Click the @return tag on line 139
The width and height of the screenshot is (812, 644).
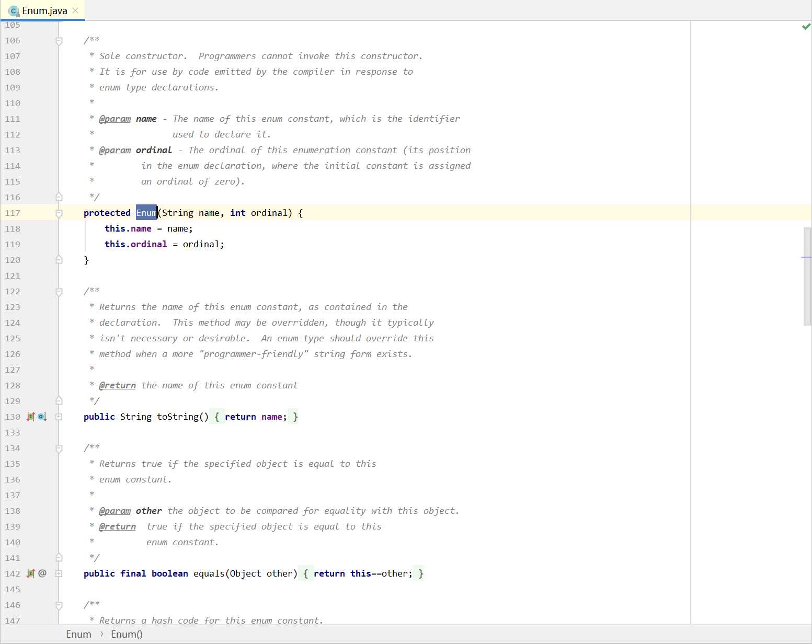118,526
